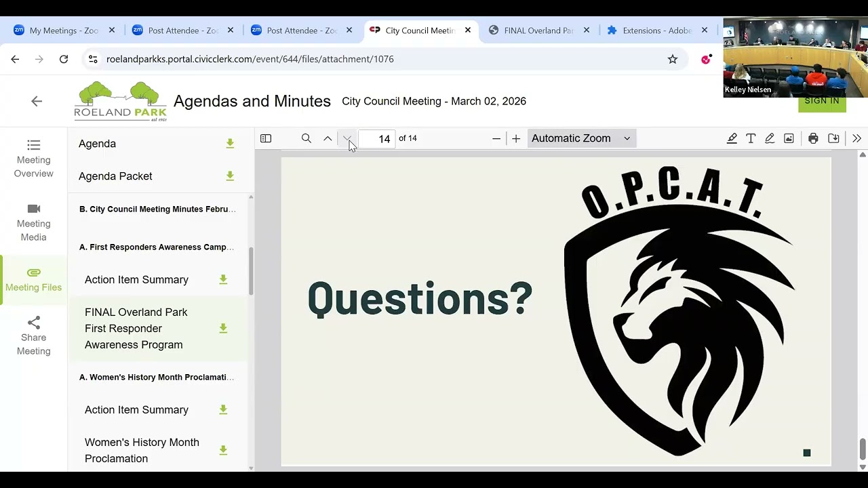Open Action Item Summary under First Responders
The height and width of the screenshot is (488, 868).
click(x=136, y=279)
